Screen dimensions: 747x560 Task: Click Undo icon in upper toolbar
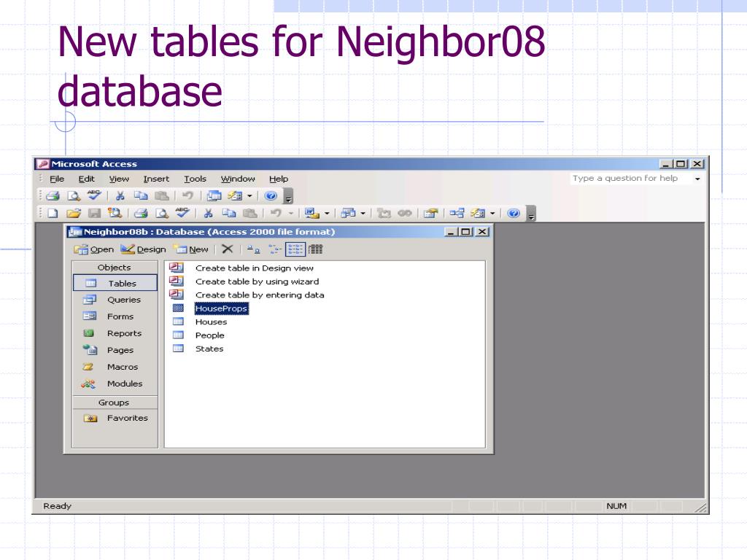click(x=187, y=195)
